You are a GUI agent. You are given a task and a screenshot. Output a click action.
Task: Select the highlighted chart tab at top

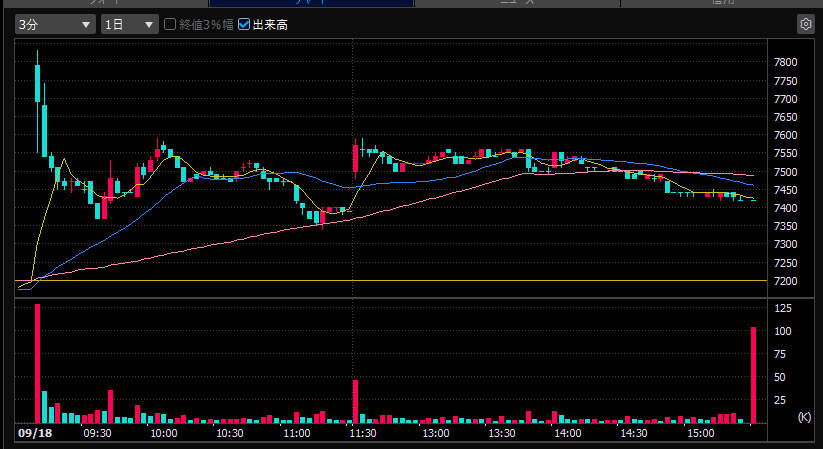tap(311, 3)
